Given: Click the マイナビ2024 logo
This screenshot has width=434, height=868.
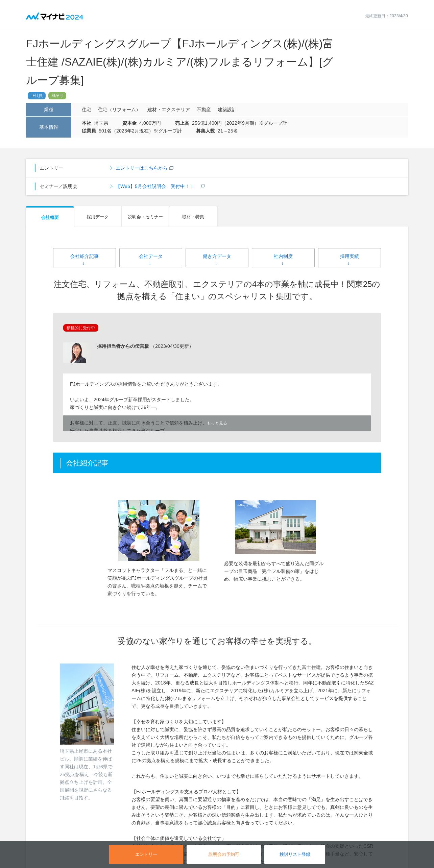Looking at the screenshot, I should click(55, 17).
